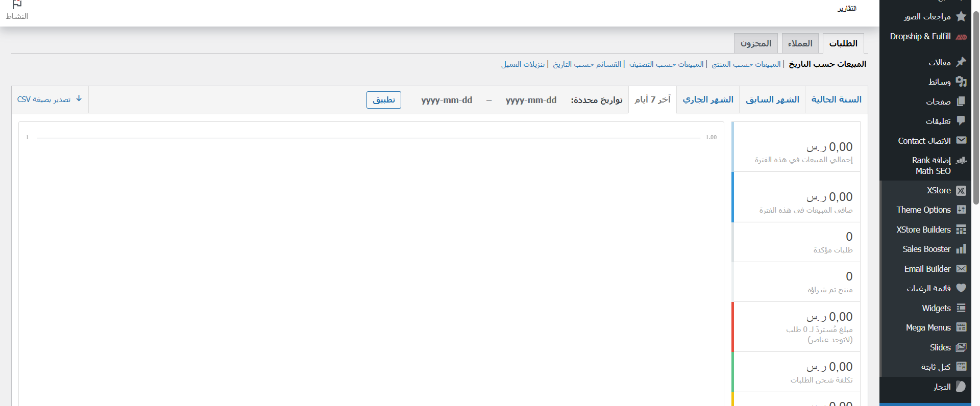Click the Widgets list icon
Viewport: 980px width, 406px height.
961,308
